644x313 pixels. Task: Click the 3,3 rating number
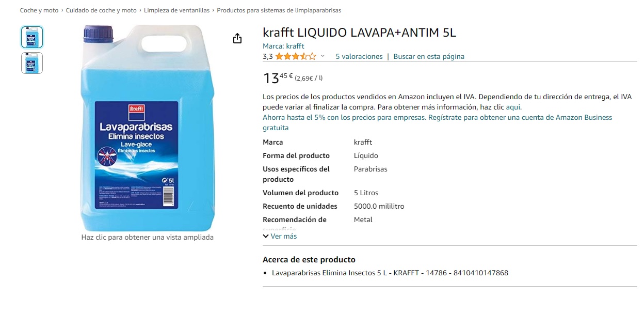click(268, 56)
